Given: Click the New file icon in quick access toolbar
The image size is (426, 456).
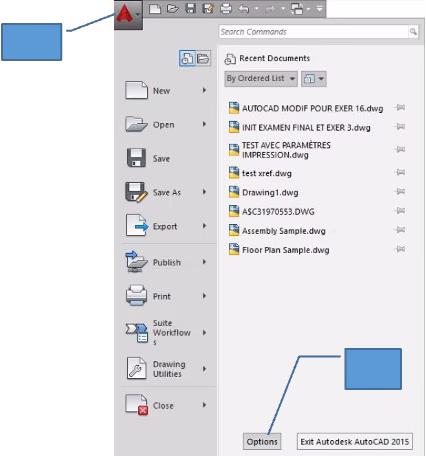Looking at the screenshot, I should tap(155, 9).
